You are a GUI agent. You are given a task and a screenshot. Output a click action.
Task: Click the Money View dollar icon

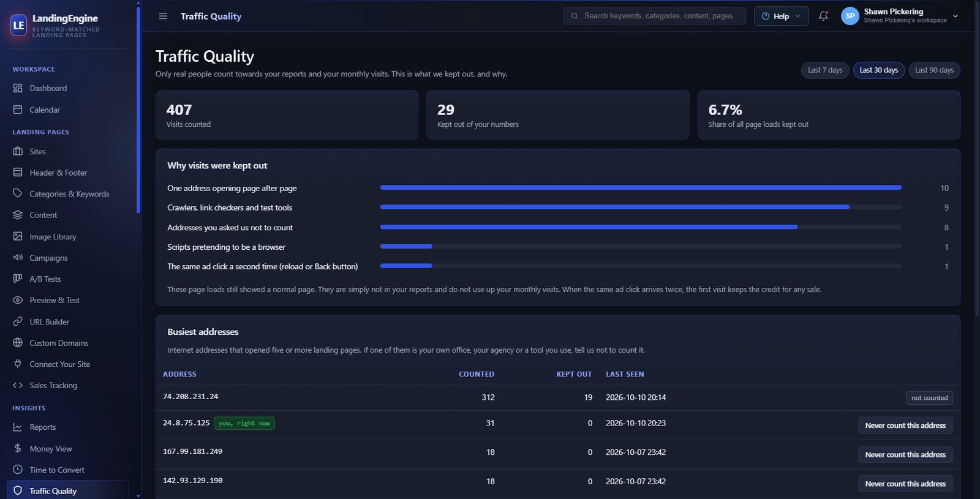(18, 449)
